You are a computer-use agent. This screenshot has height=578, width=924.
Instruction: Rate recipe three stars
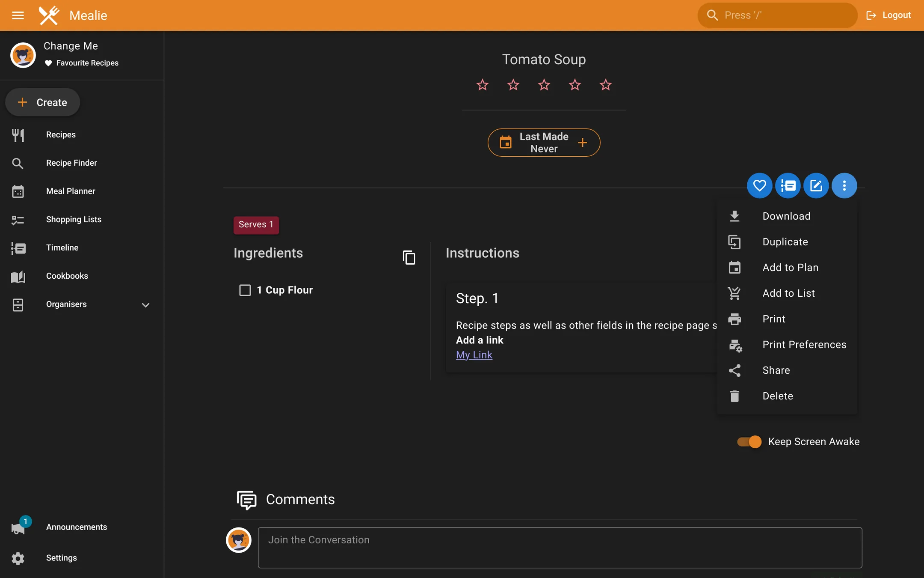pos(544,85)
